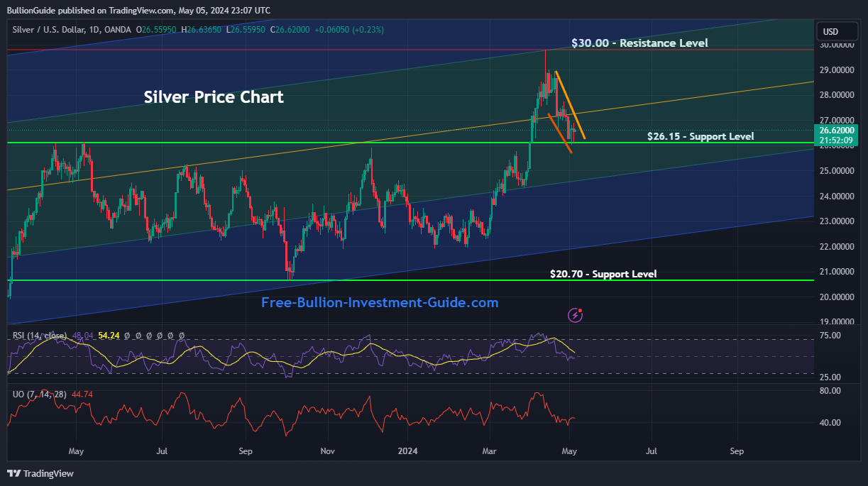Click the 25.00000 price axis label

pyautogui.click(x=836, y=171)
